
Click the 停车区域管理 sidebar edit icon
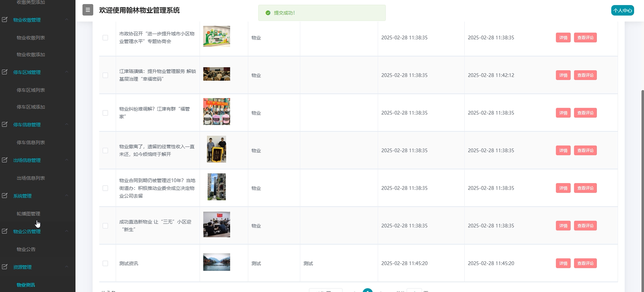[5, 72]
